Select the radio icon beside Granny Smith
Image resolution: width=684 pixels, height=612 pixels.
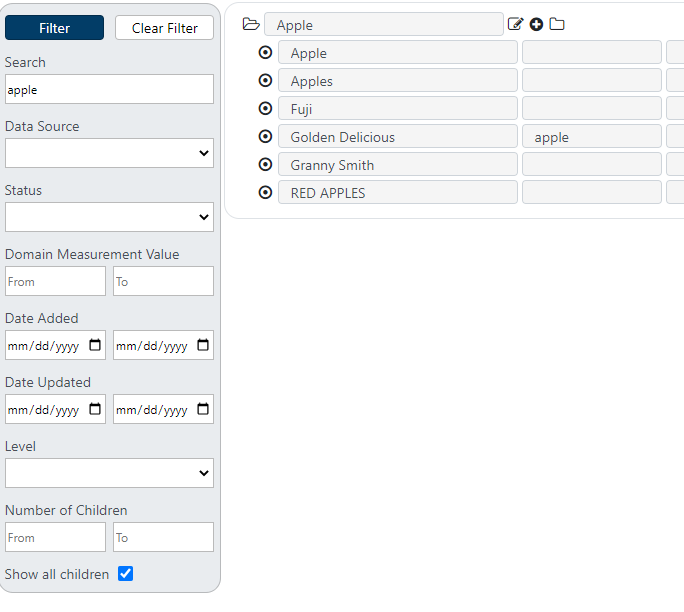click(265, 164)
